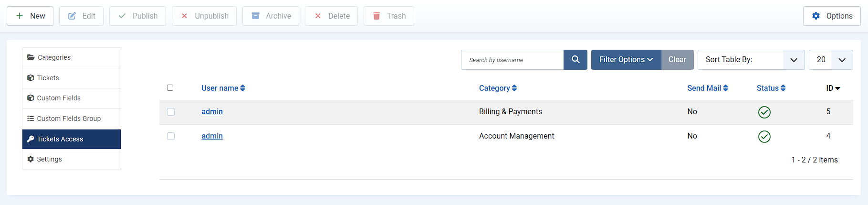Click the magnifier search icon
Viewport: 868px width, 205px height.
575,60
